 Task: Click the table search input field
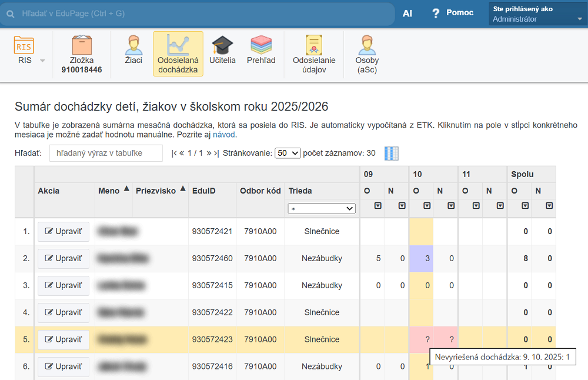[106, 153]
